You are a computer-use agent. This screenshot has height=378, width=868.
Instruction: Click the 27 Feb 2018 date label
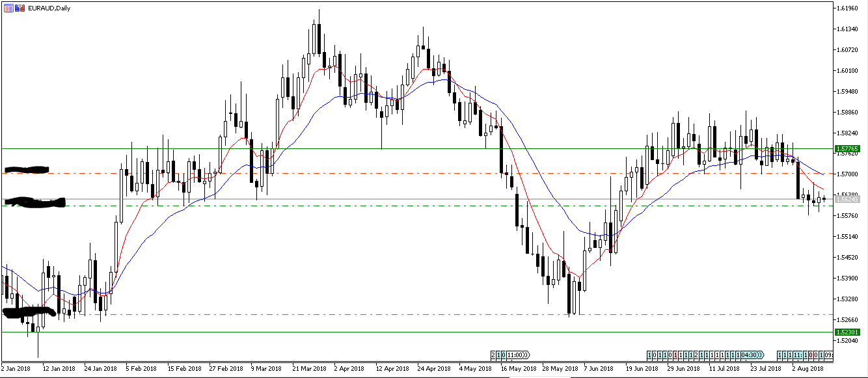[226, 368]
